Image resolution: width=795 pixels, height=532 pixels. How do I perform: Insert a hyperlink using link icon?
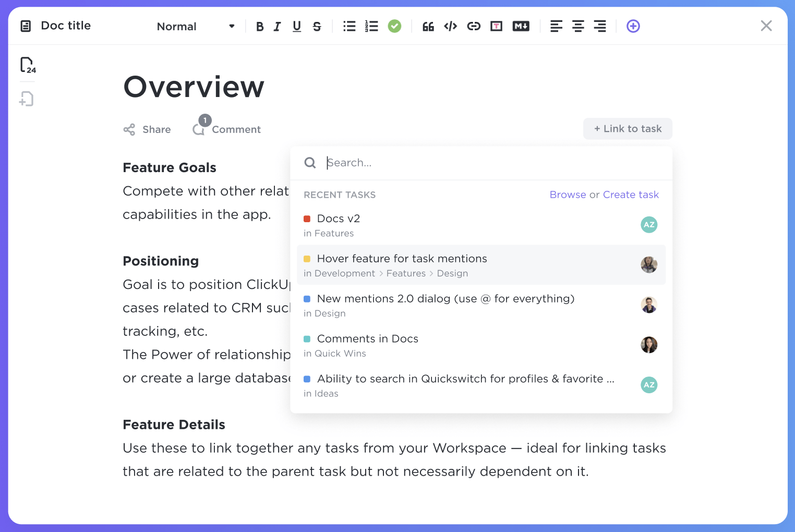click(474, 26)
